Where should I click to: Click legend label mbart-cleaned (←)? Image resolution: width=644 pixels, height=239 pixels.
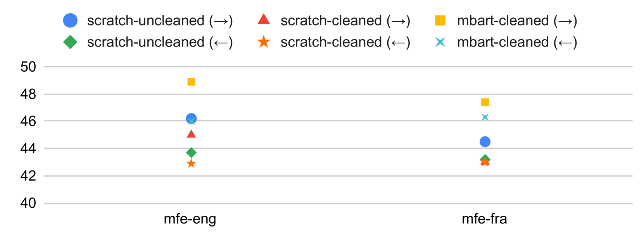[x=517, y=42]
